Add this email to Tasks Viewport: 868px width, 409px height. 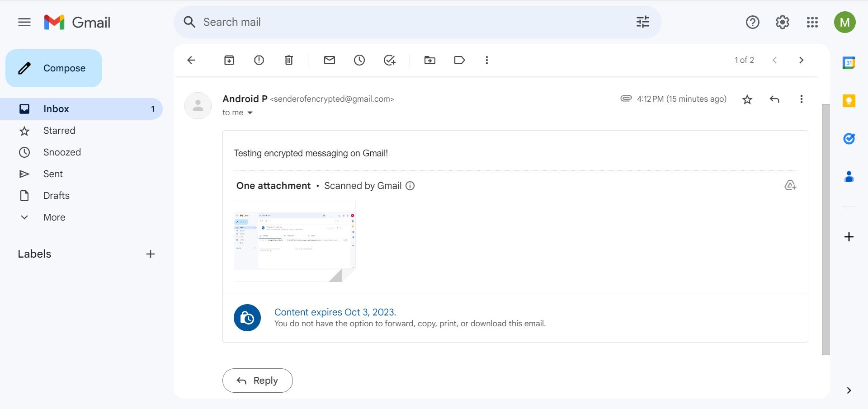(389, 60)
